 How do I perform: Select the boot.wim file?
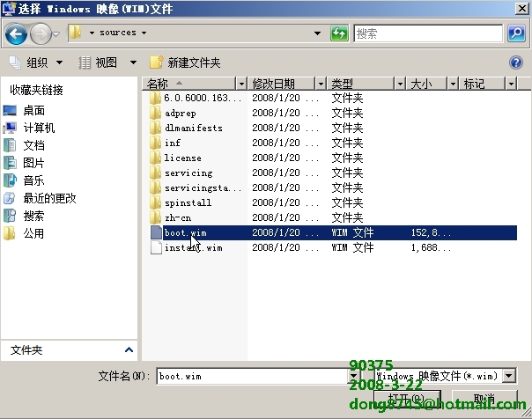(334, 233)
